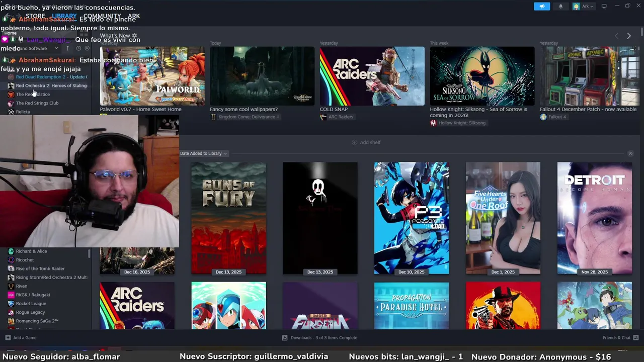Click Rise of the Tomb Raider icon

[11, 268]
